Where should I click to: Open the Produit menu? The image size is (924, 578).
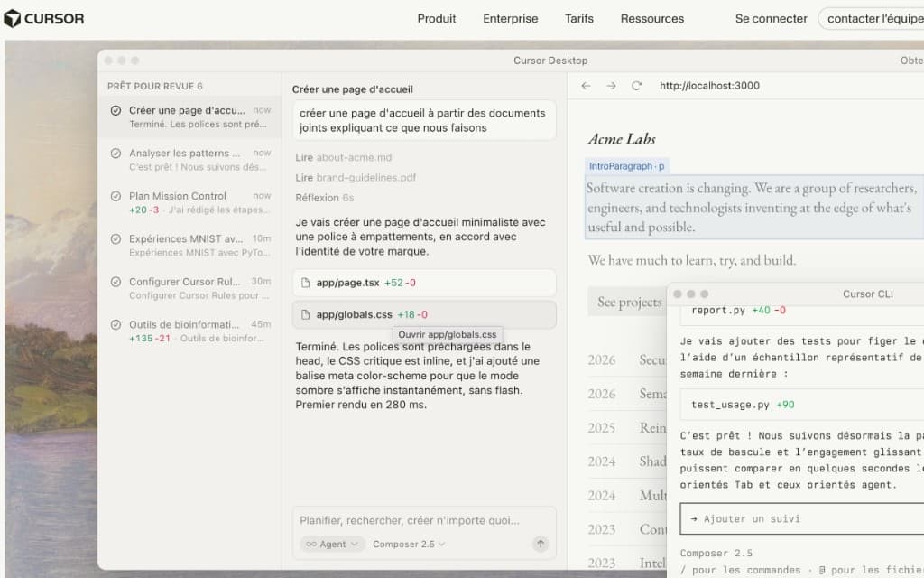pyautogui.click(x=436, y=19)
